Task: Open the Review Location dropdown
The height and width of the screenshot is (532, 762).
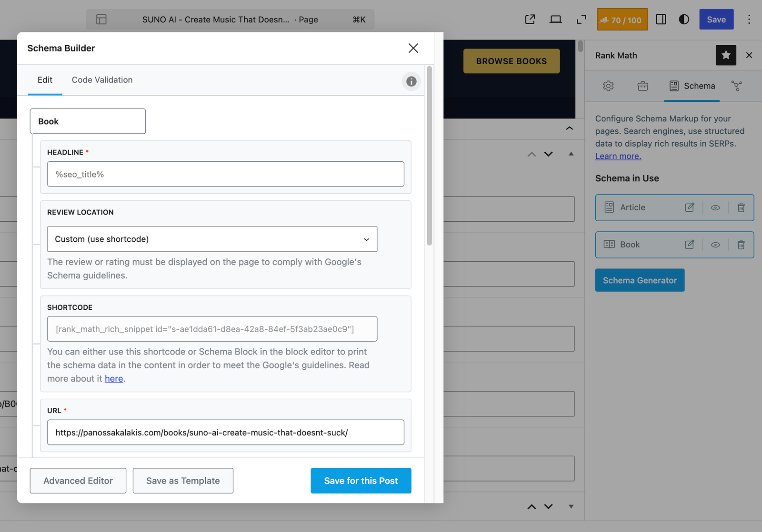Action: click(x=212, y=239)
